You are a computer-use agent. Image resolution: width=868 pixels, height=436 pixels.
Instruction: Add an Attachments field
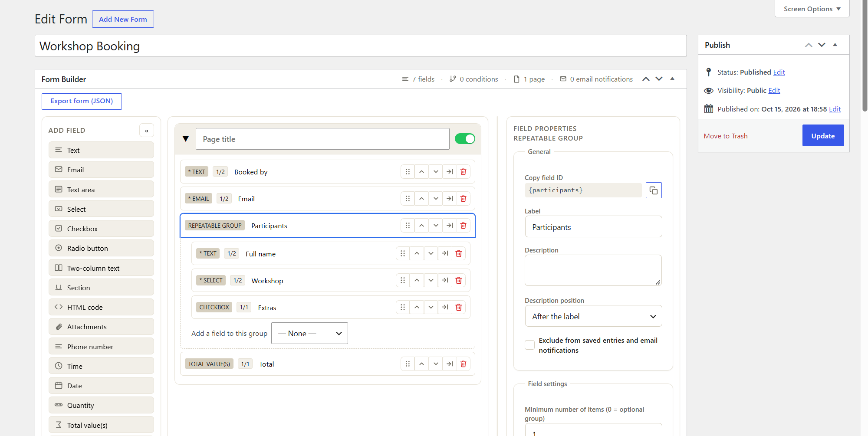(x=101, y=327)
